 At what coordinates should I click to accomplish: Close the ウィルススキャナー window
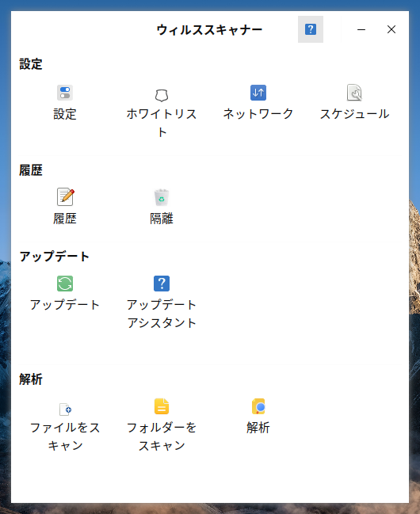coord(391,29)
